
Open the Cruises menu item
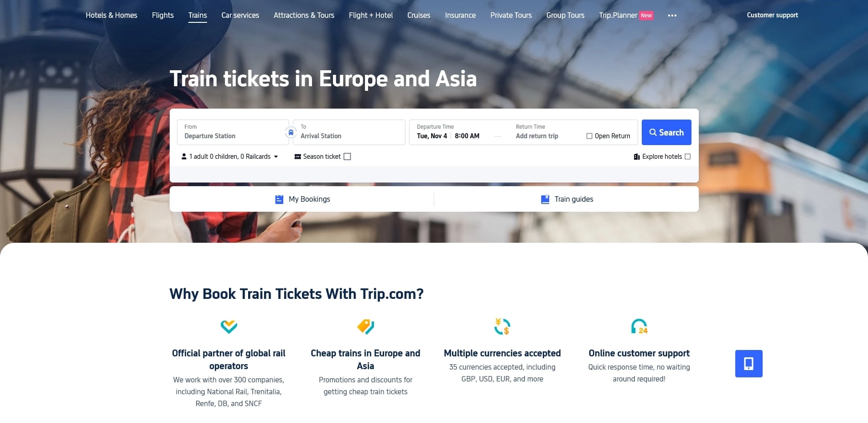coord(418,15)
